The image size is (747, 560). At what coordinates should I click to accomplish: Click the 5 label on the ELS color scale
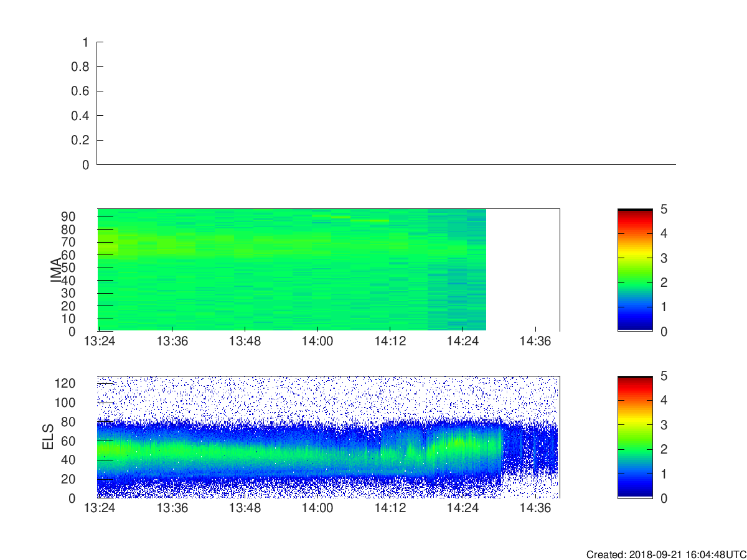664,376
